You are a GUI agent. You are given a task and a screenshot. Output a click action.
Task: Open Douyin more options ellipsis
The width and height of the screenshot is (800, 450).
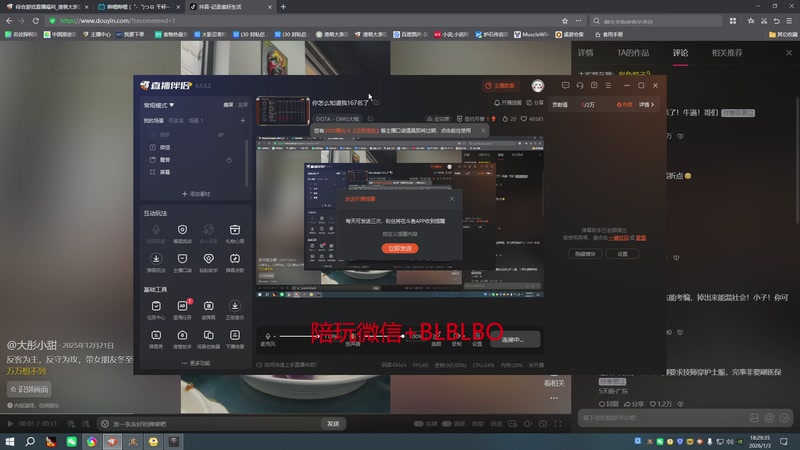[x=554, y=398]
